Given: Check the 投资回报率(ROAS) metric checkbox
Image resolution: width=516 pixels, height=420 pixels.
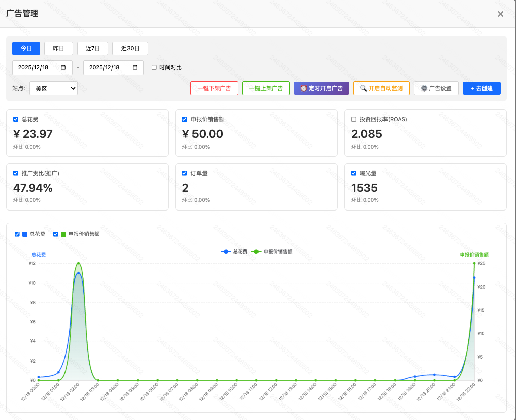Looking at the screenshot, I should pyautogui.click(x=354, y=119).
